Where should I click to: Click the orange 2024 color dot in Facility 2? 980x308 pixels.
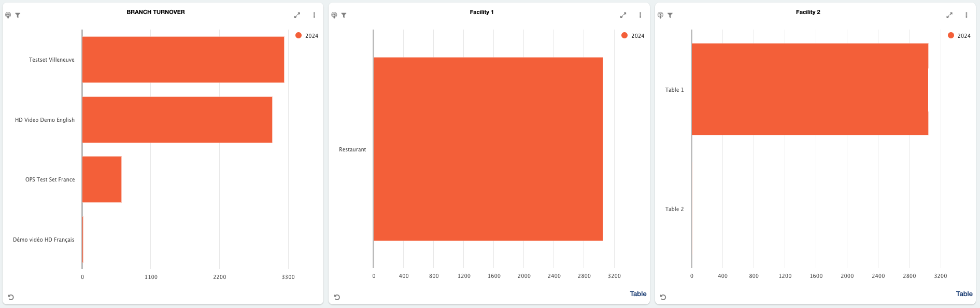(951, 35)
